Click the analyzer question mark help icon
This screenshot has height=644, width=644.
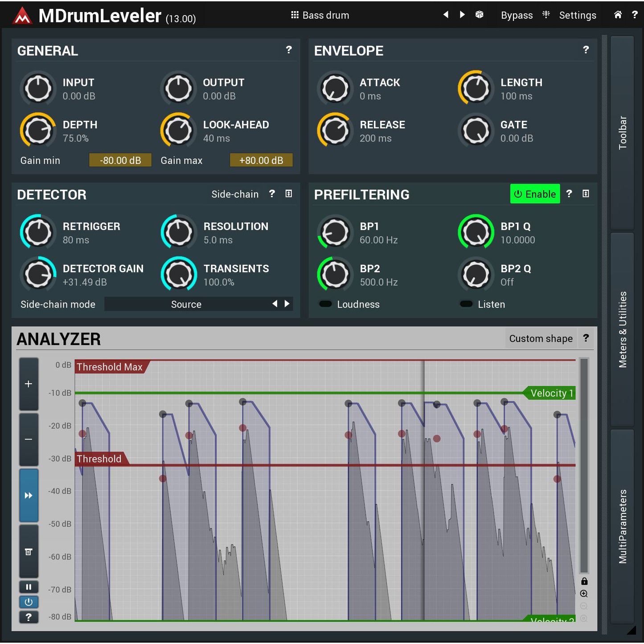tap(586, 338)
